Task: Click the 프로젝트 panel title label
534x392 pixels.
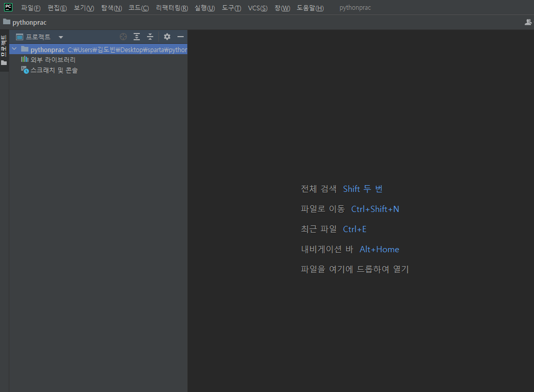Action: pos(38,37)
